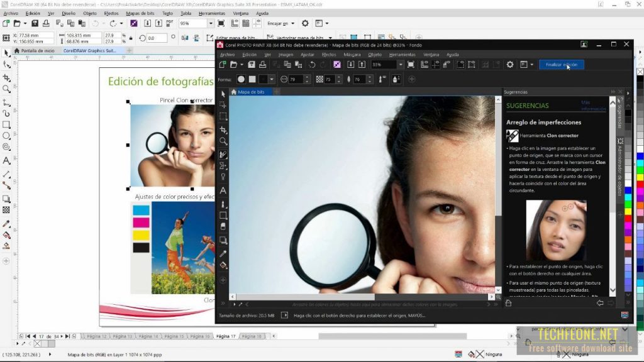Image resolution: width=644 pixels, height=362 pixels.
Task: Click Undo icon in PHOTO-PAINT toolbar
Action: click(312, 65)
